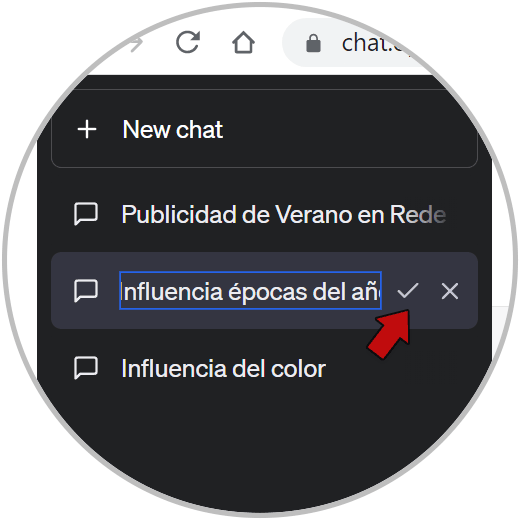
Task: Click the Publicidad de Verano title text
Action: tap(284, 214)
